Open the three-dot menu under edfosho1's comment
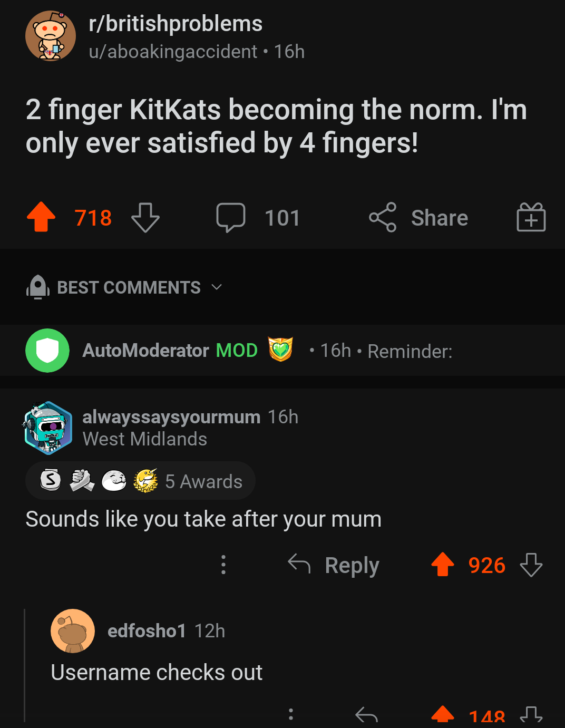The image size is (565, 728). click(x=291, y=714)
